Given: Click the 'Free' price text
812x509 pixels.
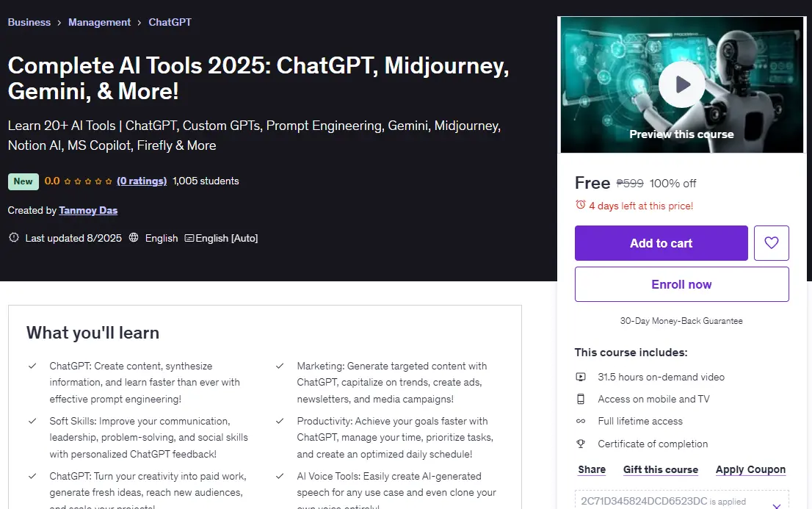Looking at the screenshot, I should point(592,183).
